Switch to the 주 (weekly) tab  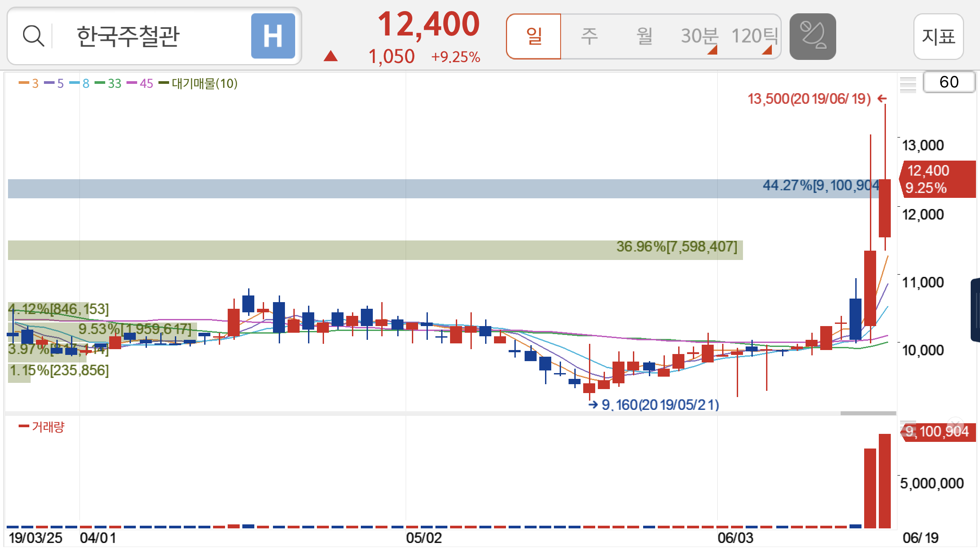[589, 36]
